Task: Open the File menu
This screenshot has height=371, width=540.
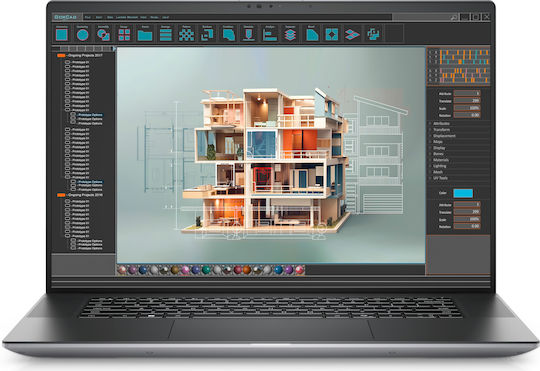Action: coord(87,17)
